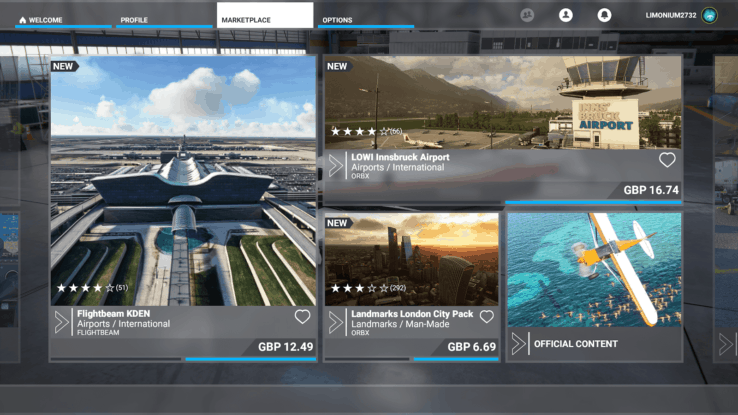Viewport: 738px width, 415px height.
Task: Add Flightbeam KDEN to wishlist heart
Action: coord(302,317)
